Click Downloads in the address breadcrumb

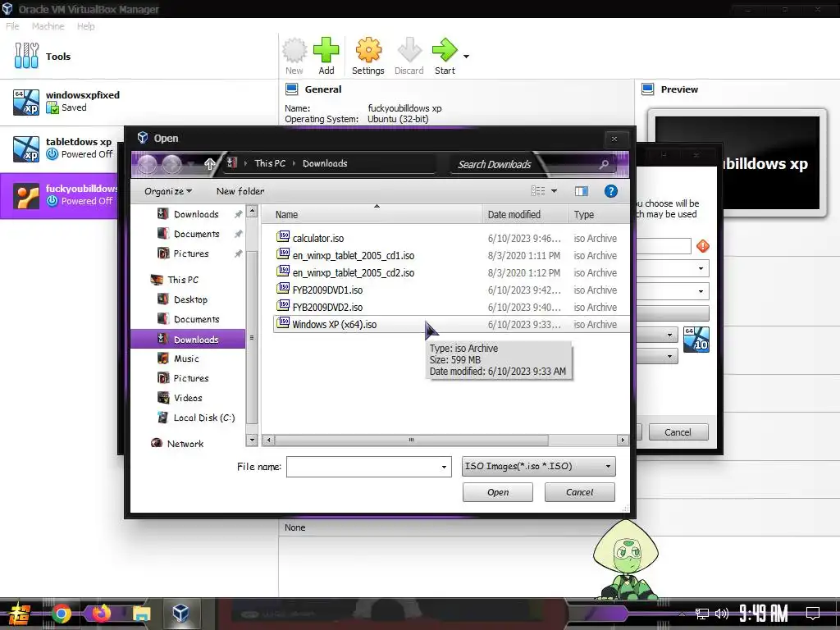325,163
